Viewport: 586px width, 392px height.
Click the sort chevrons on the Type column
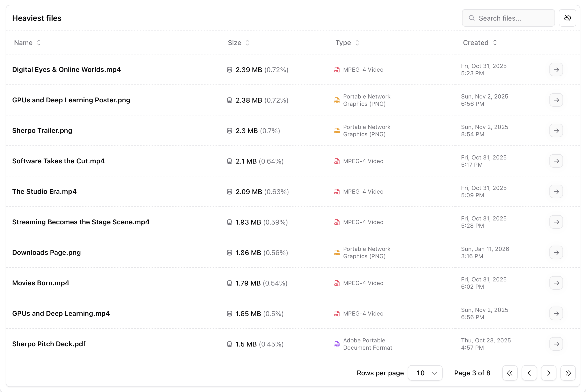(358, 43)
